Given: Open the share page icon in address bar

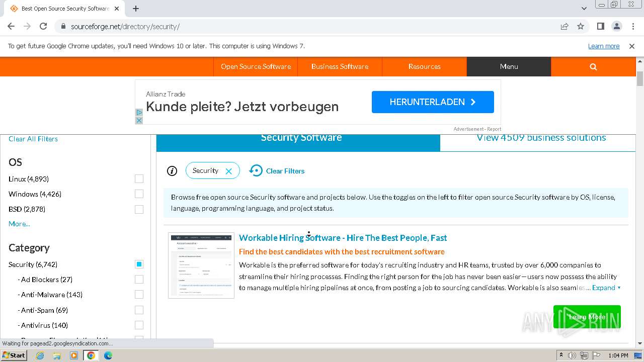Looking at the screenshot, I should coord(565,26).
